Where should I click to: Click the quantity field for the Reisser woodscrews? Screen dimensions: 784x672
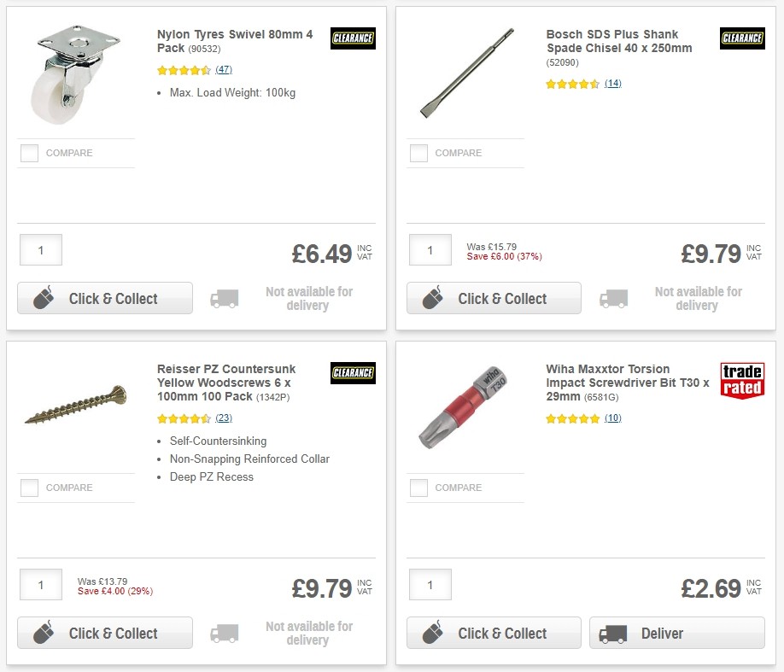(x=40, y=584)
